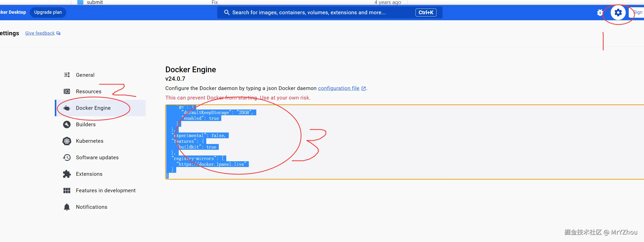Click the Builders wrench icon

[67, 124]
